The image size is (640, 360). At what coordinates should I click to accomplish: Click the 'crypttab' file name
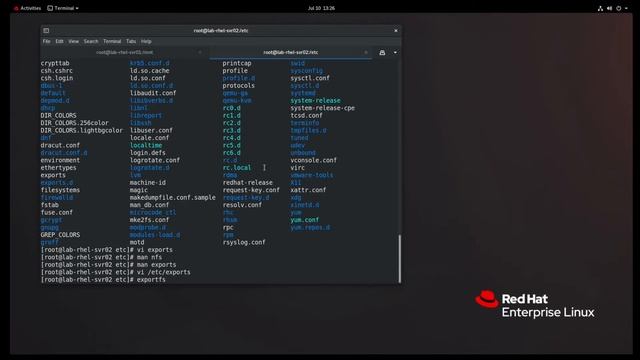[x=55, y=63]
